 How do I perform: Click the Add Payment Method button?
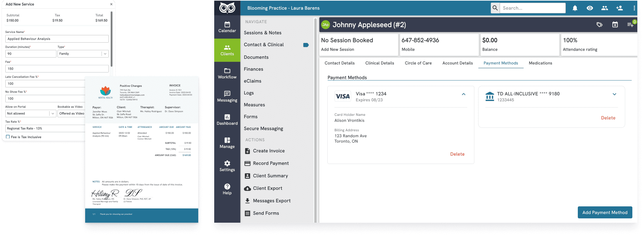click(604, 212)
